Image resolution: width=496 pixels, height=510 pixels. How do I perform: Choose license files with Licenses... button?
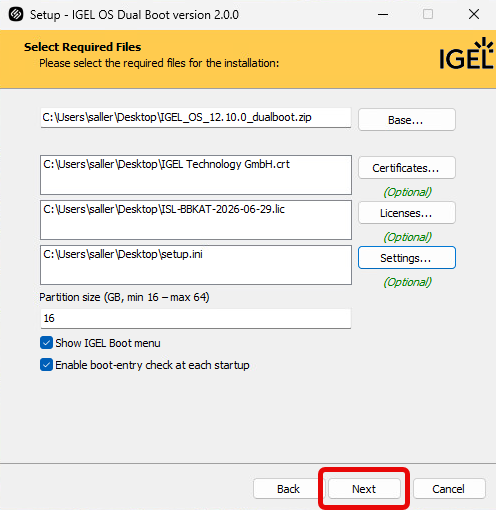(407, 213)
